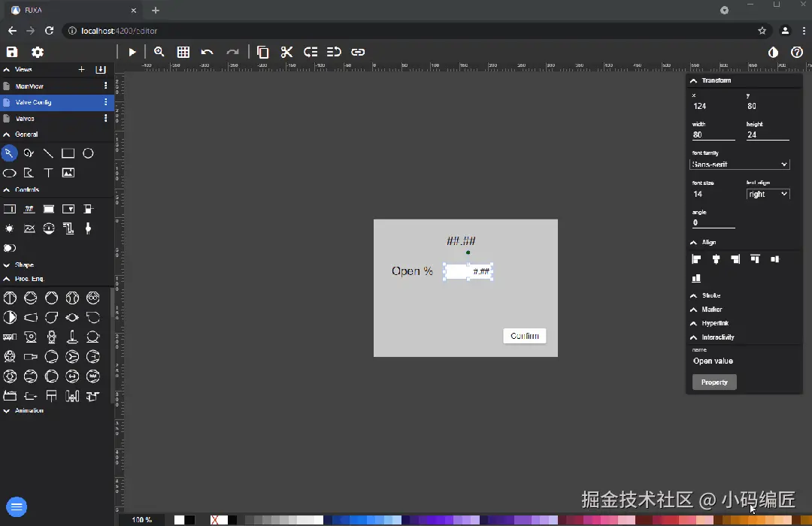Image resolution: width=812 pixels, height=526 pixels.
Task: Toggle the dark/light theme icon
Action: [x=773, y=52]
